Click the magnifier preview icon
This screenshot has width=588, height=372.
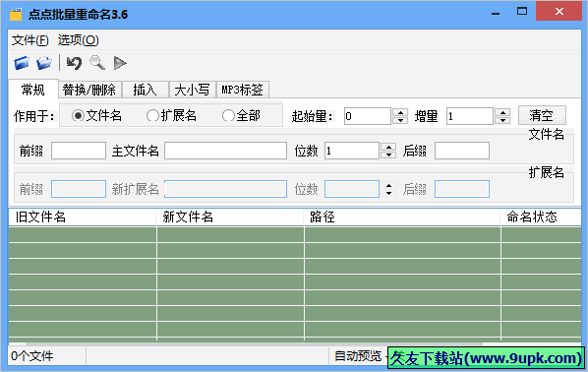97,63
